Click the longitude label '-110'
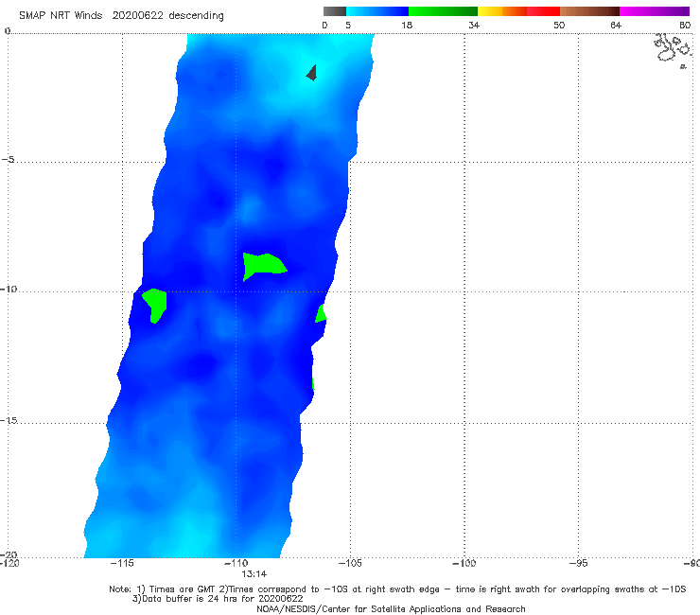Viewport: 700px width, 615px height. pos(236,563)
